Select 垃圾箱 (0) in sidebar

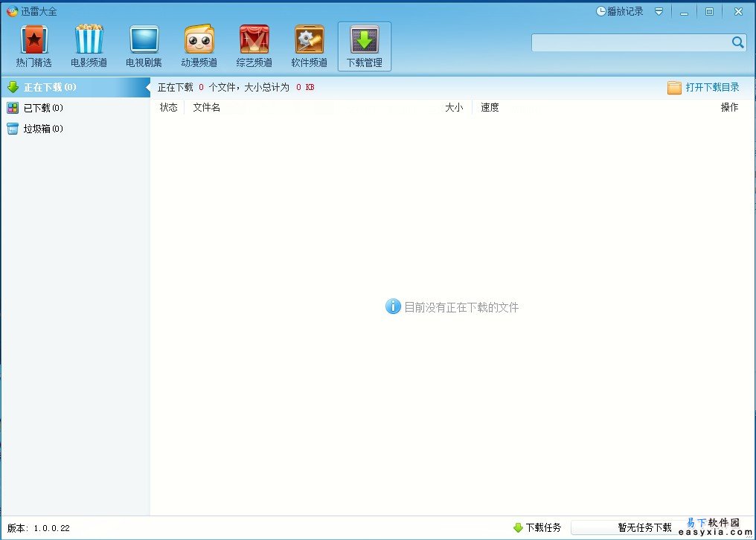click(x=76, y=129)
